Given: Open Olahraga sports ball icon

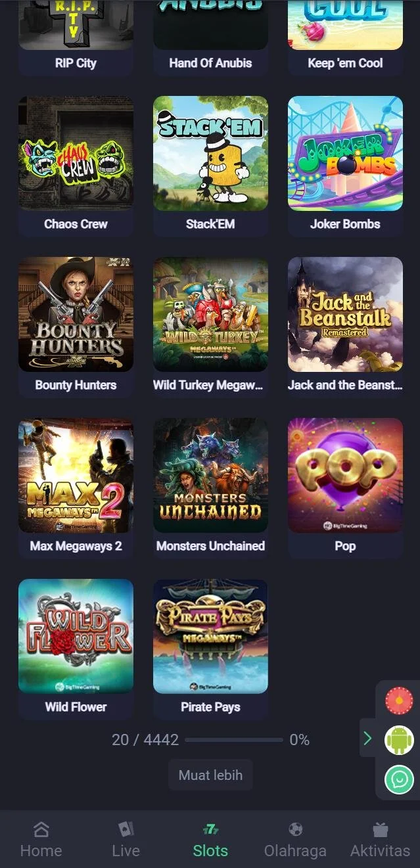Looking at the screenshot, I should 295,829.
